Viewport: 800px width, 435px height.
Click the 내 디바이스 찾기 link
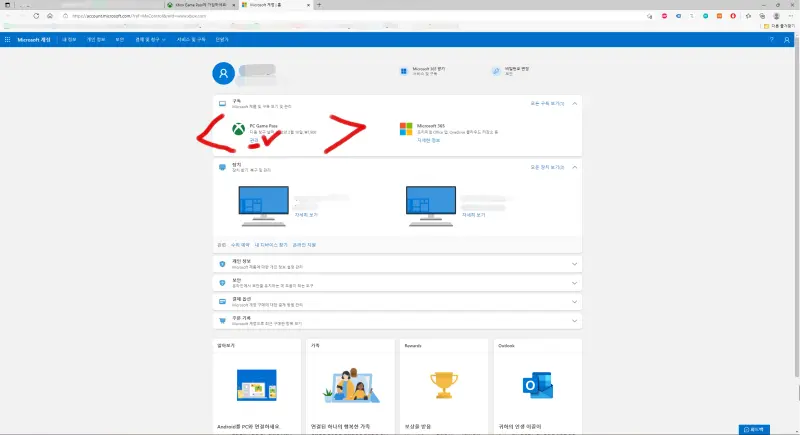(x=271, y=245)
